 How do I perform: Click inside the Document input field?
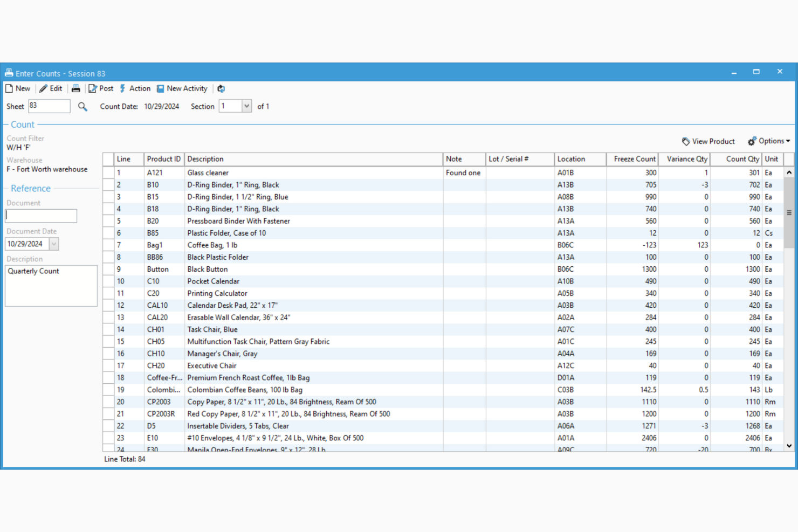(x=40, y=216)
